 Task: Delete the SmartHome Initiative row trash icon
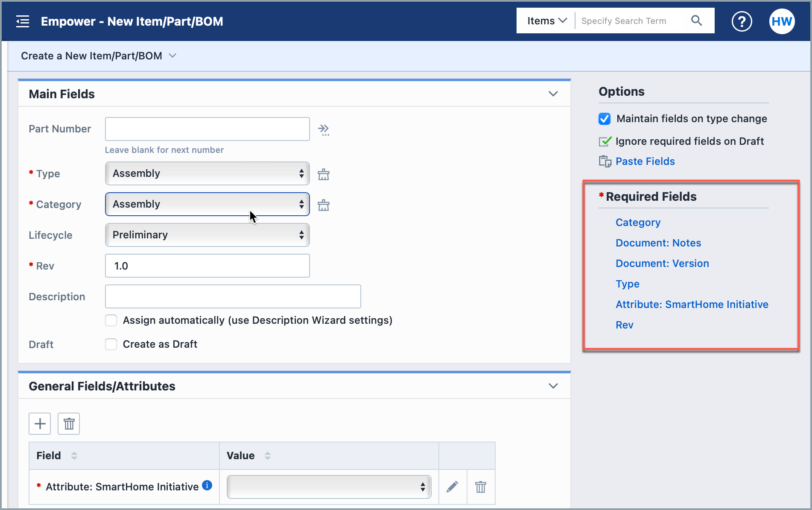pos(481,487)
